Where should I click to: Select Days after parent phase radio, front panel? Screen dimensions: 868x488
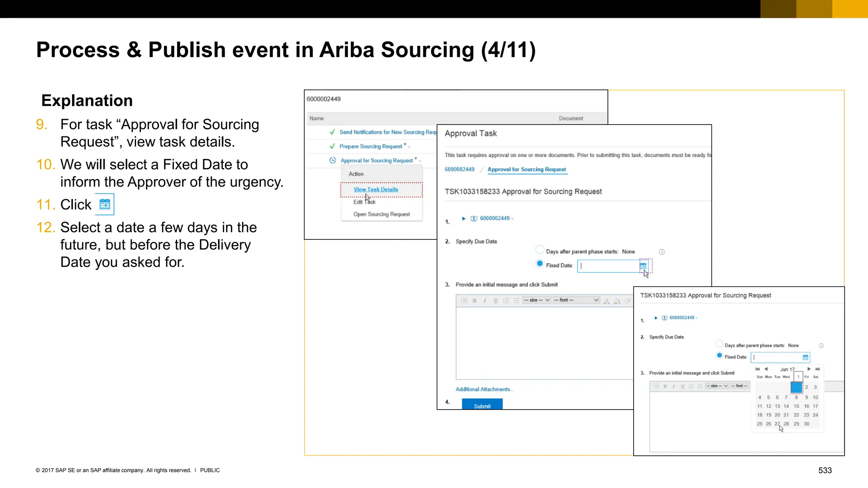click(x=719, y=344)
